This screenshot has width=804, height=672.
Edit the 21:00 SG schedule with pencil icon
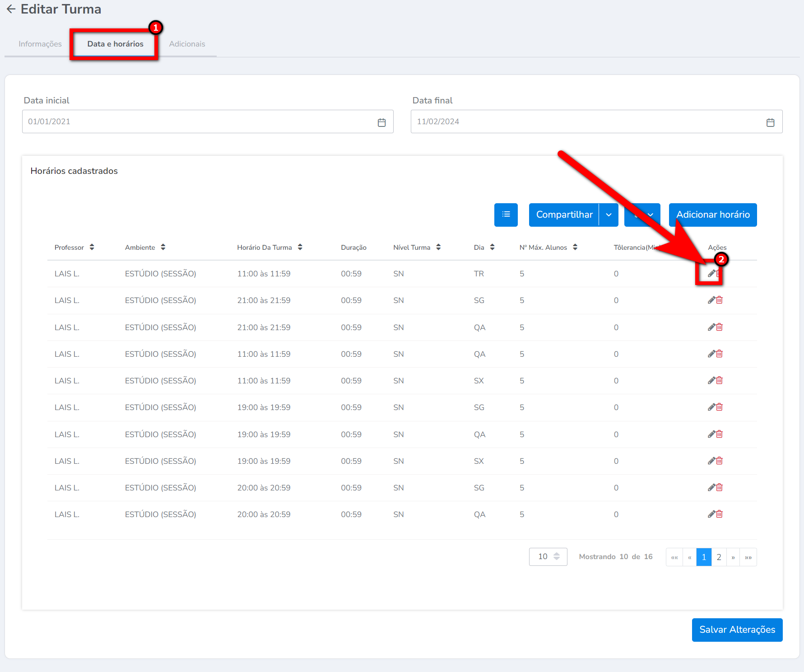click(711, 300)
